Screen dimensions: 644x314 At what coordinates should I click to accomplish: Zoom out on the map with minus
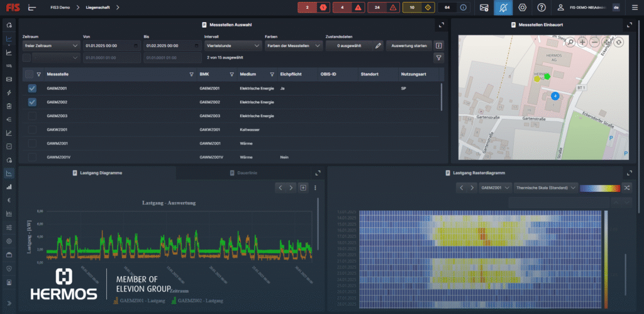tap(594, 42)
